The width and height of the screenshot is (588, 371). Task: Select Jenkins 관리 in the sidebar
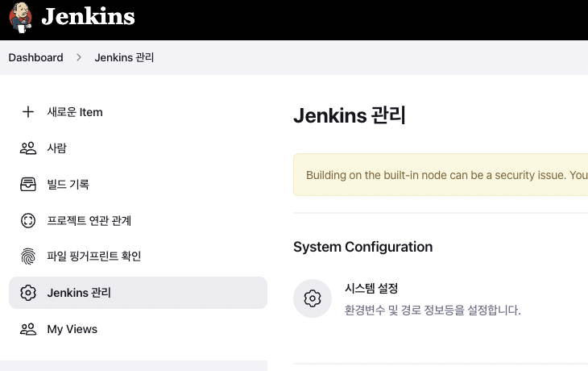tap(138, 293)
